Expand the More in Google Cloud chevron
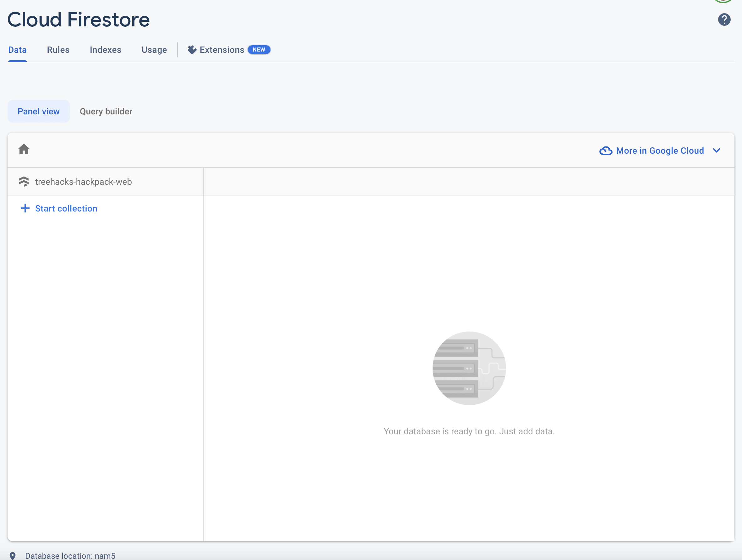The height and width of the screenshot is (560, 742). click(717, 151)
